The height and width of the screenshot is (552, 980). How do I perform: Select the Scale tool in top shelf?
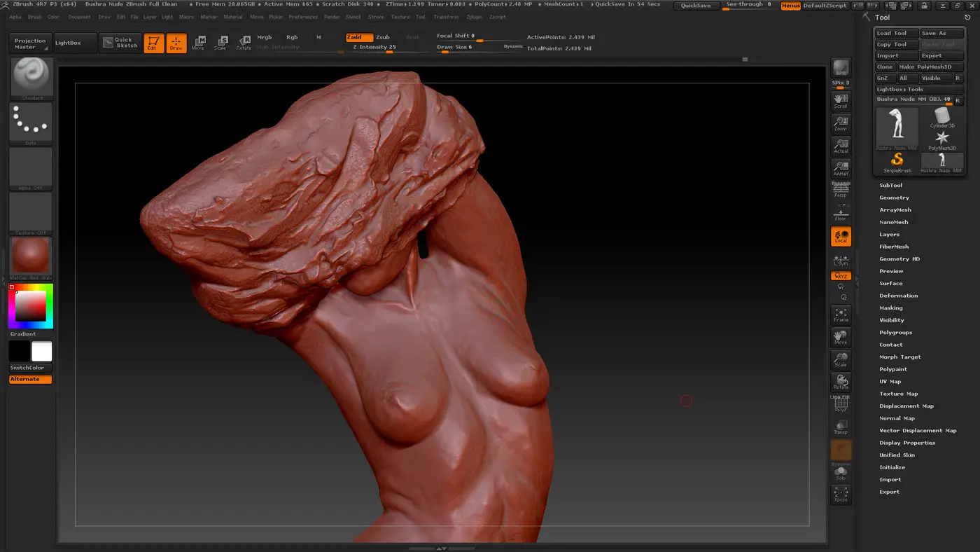tap(220, 43)
